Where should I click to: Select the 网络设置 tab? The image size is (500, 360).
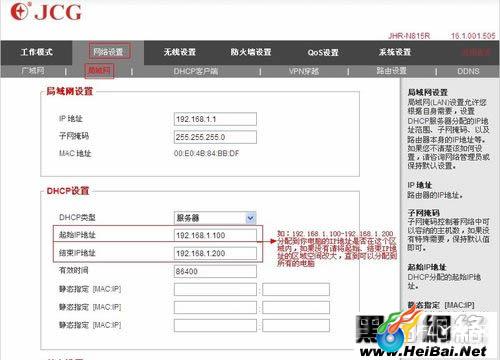click(108, 52)
